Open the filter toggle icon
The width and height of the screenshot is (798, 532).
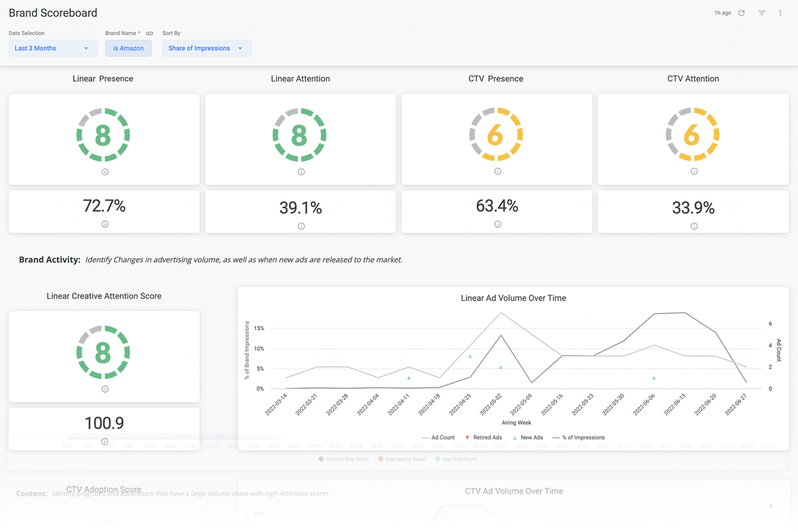click(761, 13)
